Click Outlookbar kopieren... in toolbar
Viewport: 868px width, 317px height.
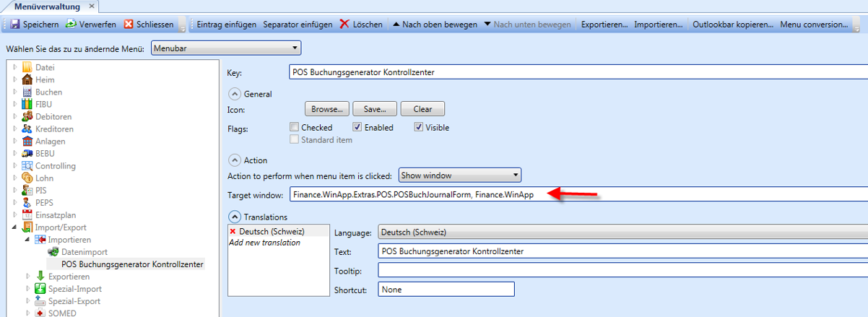click(733, 25)
